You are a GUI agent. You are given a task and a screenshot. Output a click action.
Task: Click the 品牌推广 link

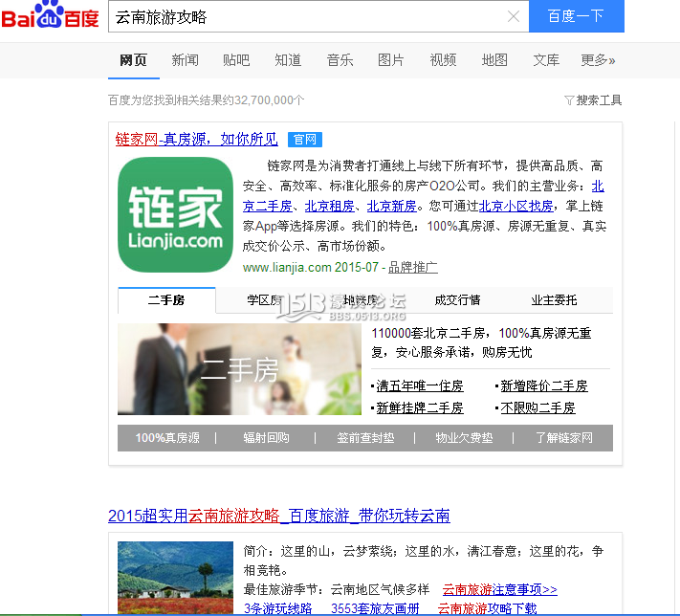click(413, 267)
